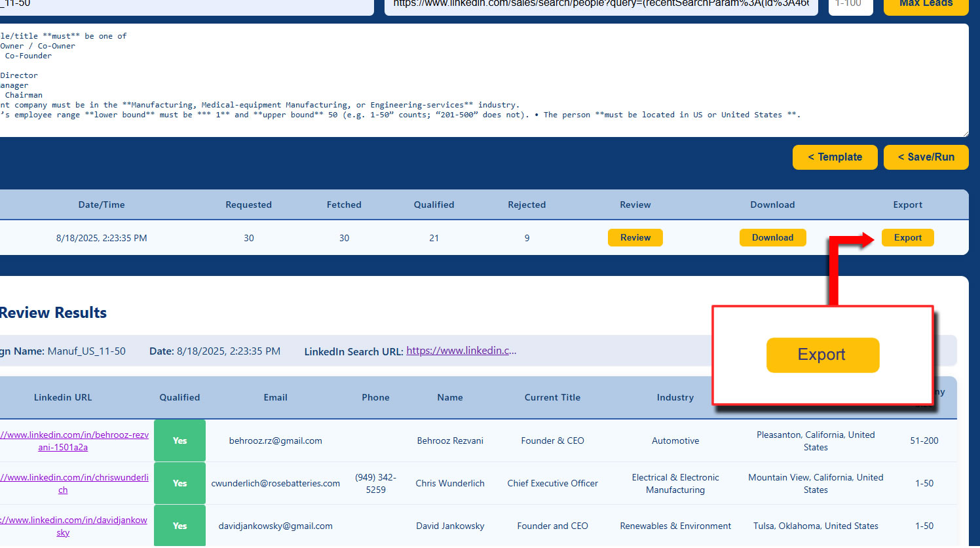
Task: Download results of the 8/18/2025 run
Action: tap(772, 238)
